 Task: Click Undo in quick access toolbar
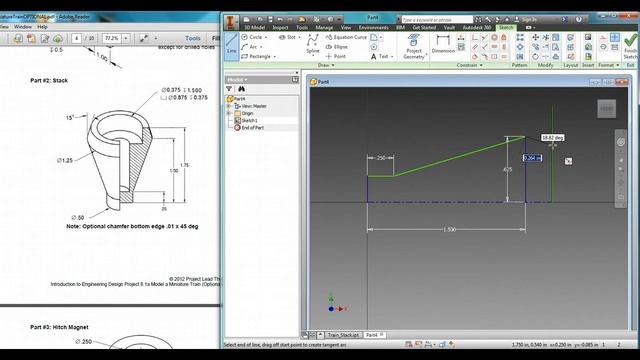(x=280, y=19)
